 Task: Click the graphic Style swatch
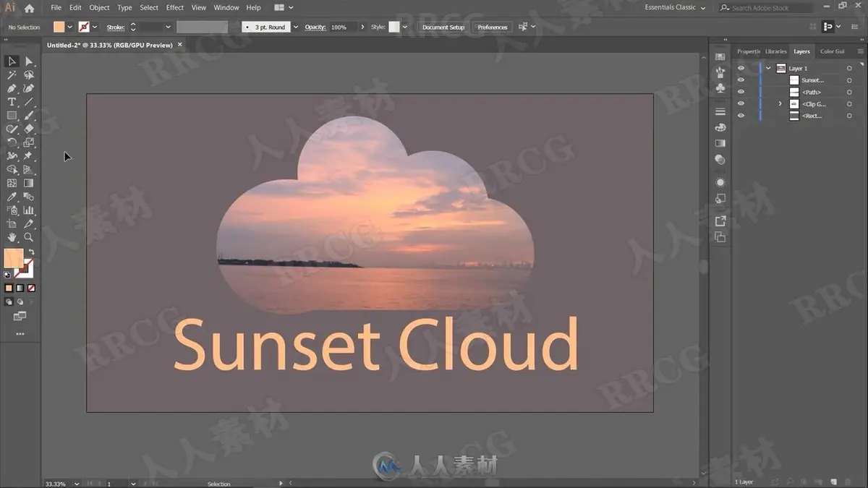[394, 27]
